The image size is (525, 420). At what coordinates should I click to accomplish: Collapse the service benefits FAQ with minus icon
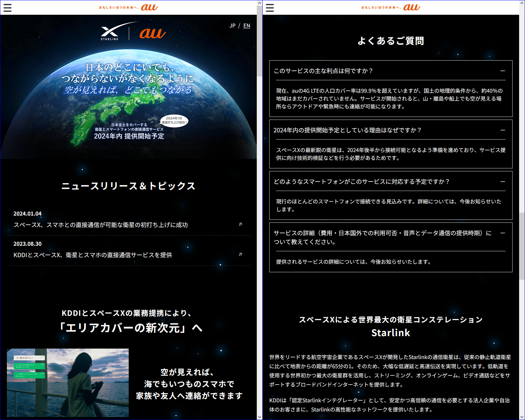[x=502, y=71]
